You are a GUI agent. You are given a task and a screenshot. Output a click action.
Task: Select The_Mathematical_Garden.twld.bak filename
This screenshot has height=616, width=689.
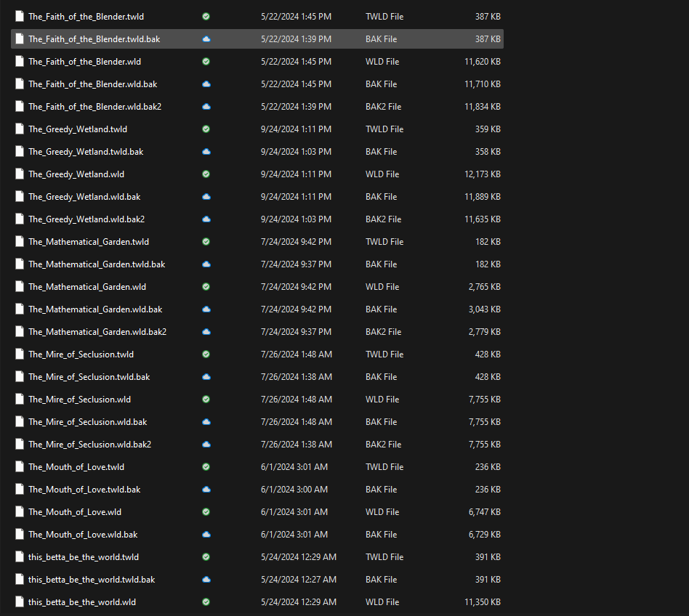(97, 264)
